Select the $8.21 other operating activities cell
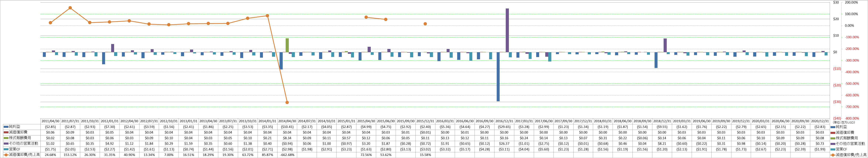 (x=662, y=144)
